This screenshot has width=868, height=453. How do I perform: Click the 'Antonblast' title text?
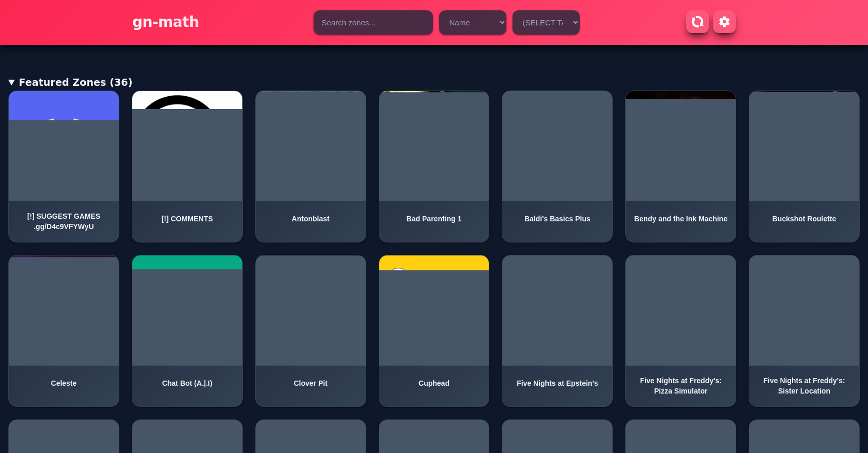tap(311, 219)
